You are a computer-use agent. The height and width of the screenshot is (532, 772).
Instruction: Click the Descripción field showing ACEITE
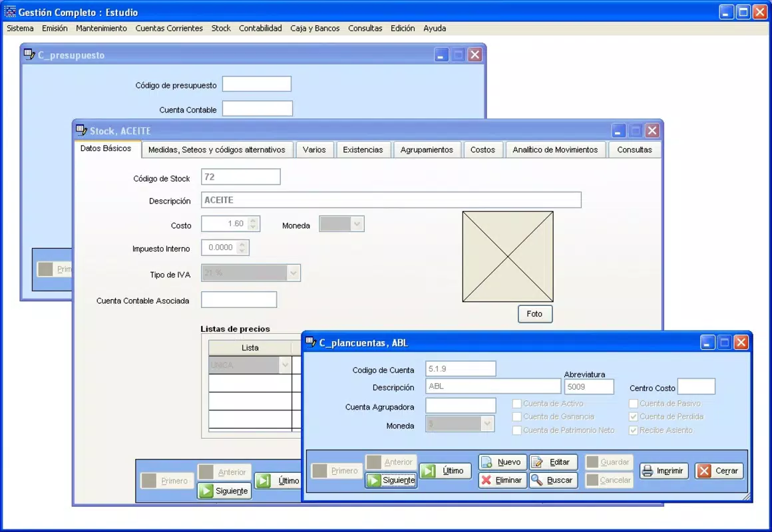(391, 199)
